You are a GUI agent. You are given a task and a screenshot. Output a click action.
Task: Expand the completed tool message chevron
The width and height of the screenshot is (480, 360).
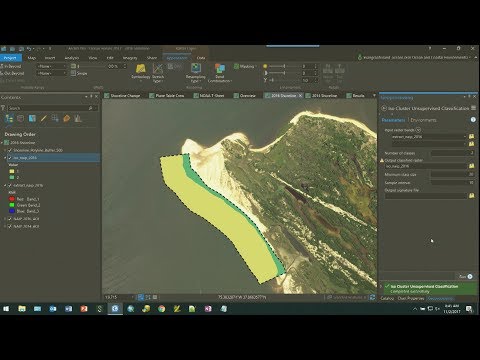click(381, 286)
